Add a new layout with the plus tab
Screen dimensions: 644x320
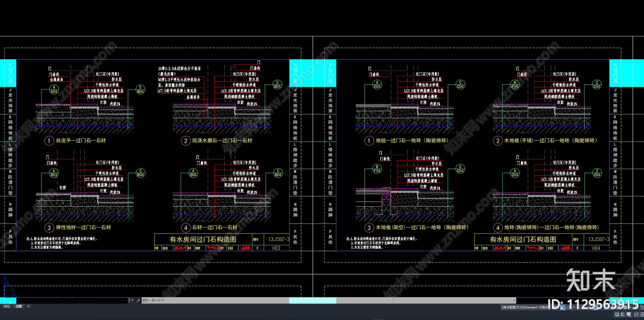pyautogui.click(x=29, y=306)
